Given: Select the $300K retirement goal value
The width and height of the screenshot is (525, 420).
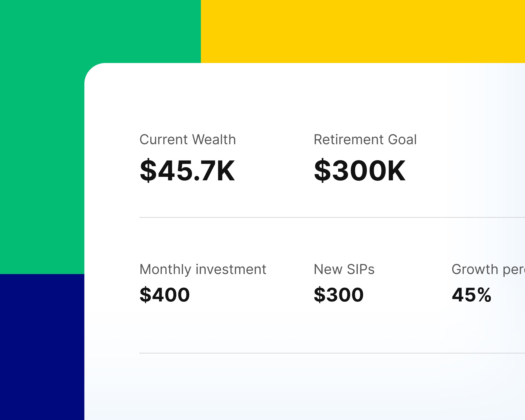Looking at the screenshot, I should 360,170.
